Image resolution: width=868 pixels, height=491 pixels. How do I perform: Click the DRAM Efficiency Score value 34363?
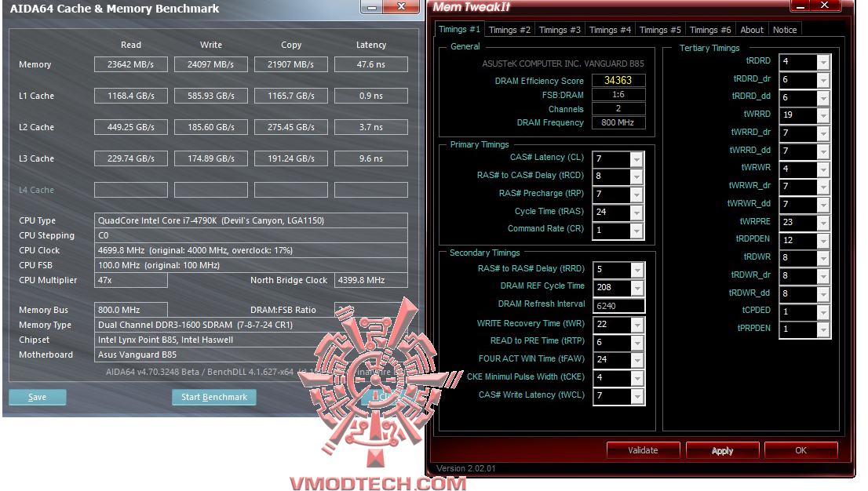[618, 80]
